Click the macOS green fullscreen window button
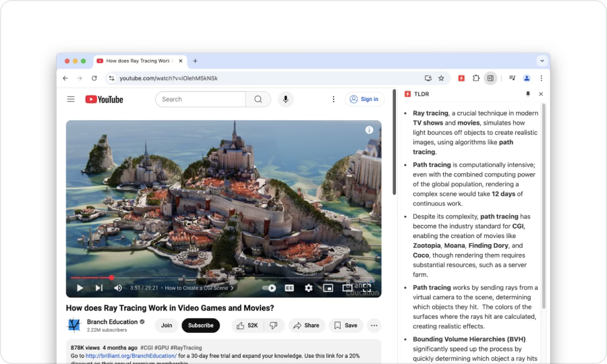Screen dimensions: 607x364 click(83, 61)
